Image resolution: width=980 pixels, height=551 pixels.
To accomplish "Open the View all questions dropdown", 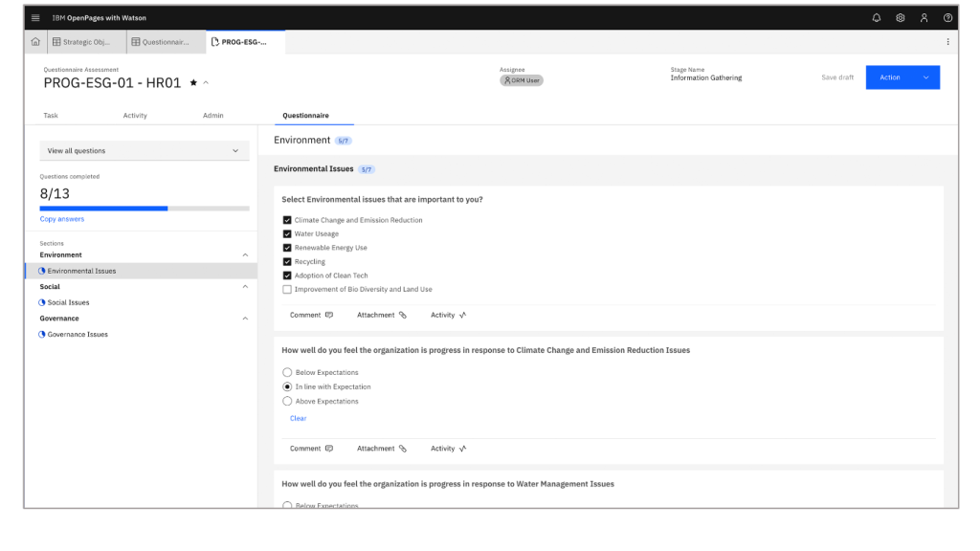I will coord(144,151).
